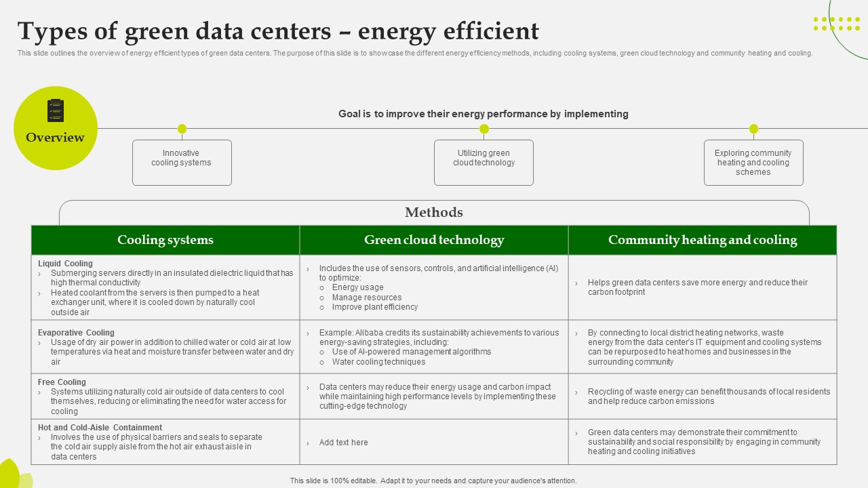Click 'Green data centers may demonstrate' cell text
Image resolution: width=868 pixels, height=488 pixels.
pyautogui.click(x=704, y=442)
